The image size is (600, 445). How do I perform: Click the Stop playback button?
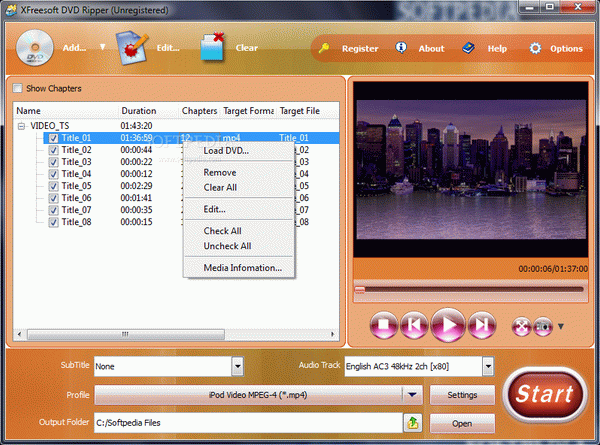[x=384, y=325]
